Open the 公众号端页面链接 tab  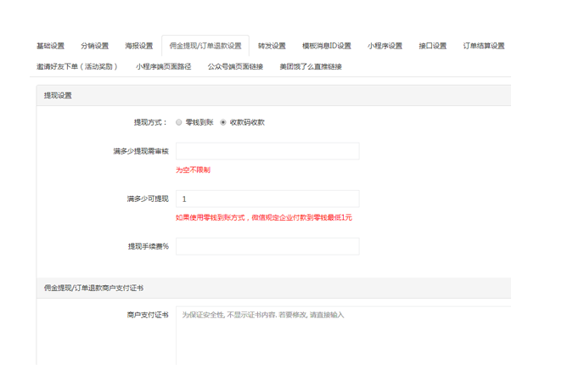coord(235,66)
